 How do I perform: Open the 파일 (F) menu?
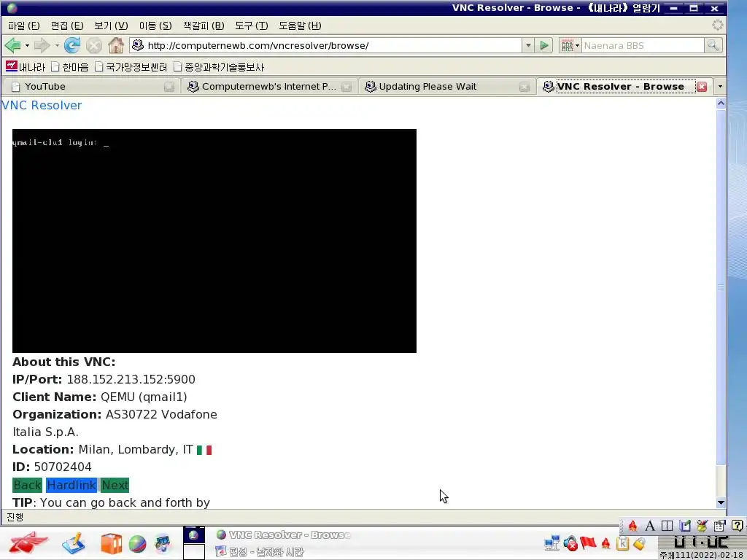click(x=24, y=26)
